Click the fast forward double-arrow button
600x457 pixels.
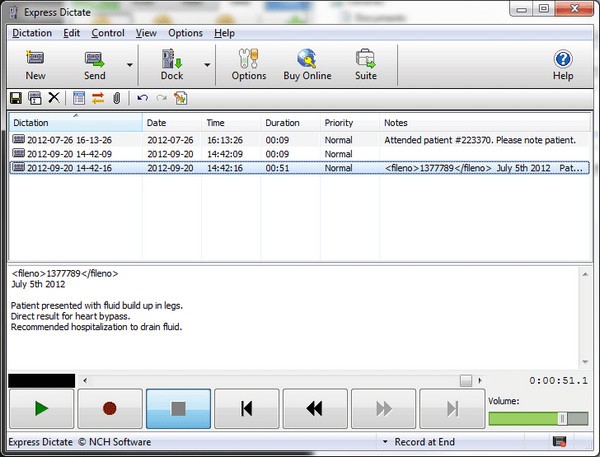click(383, 408)
